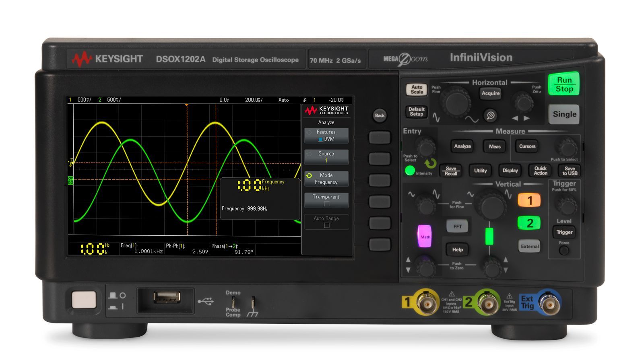Click the white power button at bottom left
This screenshot has height=362, width=644.
[x=84, y=300]
